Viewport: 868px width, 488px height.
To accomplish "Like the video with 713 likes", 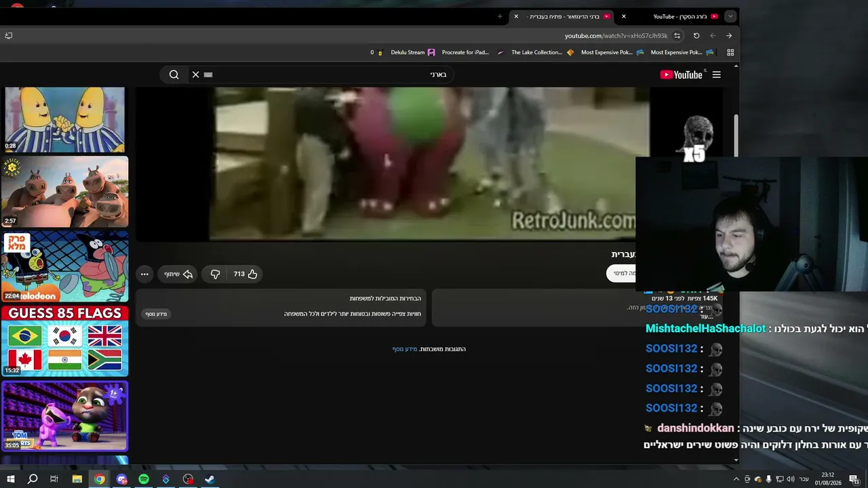I will pyautogui.click(x=245, y=274).
